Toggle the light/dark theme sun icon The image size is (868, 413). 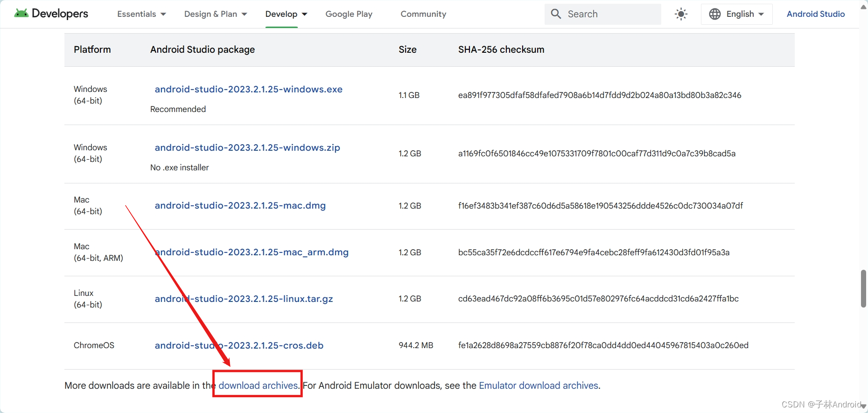coord(681,14)
